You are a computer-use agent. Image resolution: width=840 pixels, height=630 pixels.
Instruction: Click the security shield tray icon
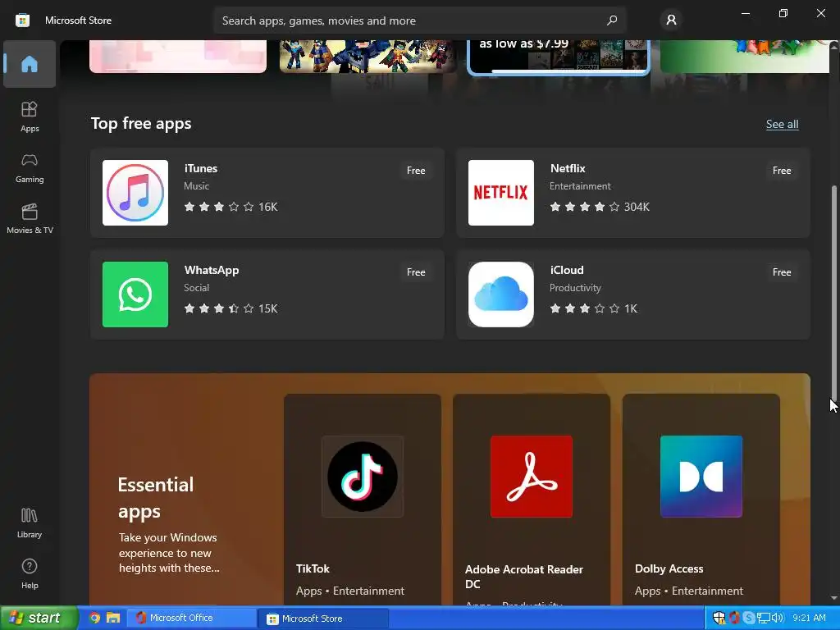click(x=719, y=619)
